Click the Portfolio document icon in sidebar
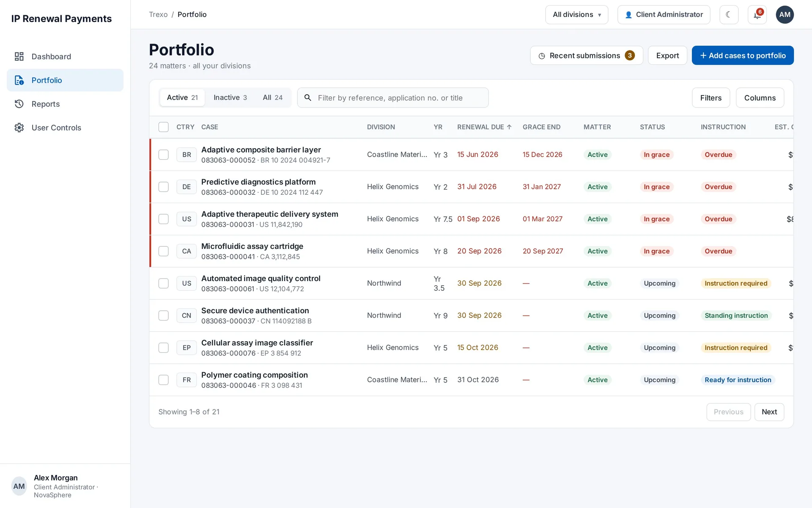 (x=19, y=80)
